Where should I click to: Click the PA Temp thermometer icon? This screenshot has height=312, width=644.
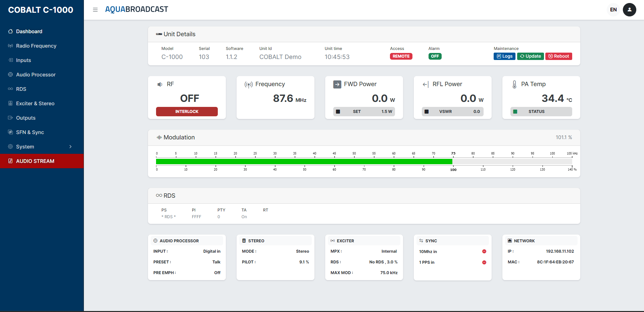[x=514, y=84]
